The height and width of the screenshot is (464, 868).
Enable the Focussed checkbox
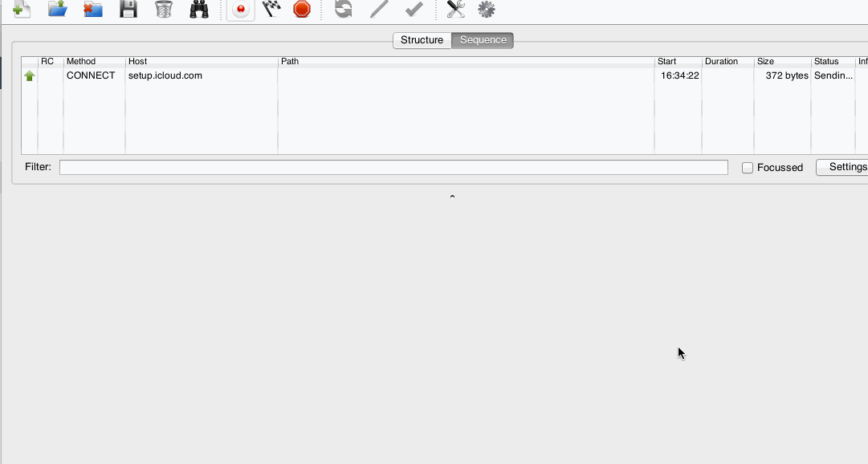click(x=748, y=168)
